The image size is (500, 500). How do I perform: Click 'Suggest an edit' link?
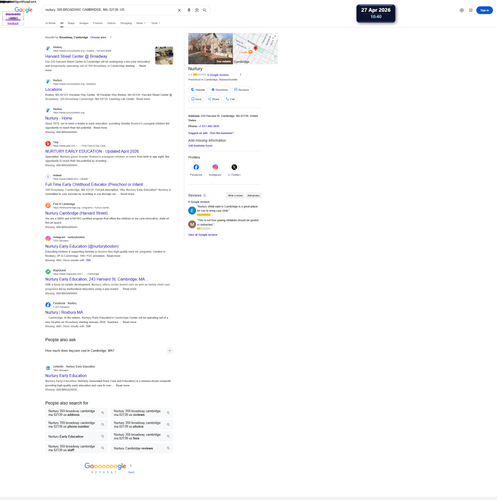(198, 133)
